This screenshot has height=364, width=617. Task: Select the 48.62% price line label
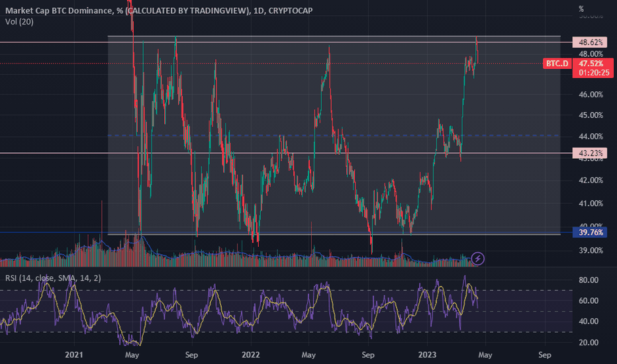click(x=590, y=42)
